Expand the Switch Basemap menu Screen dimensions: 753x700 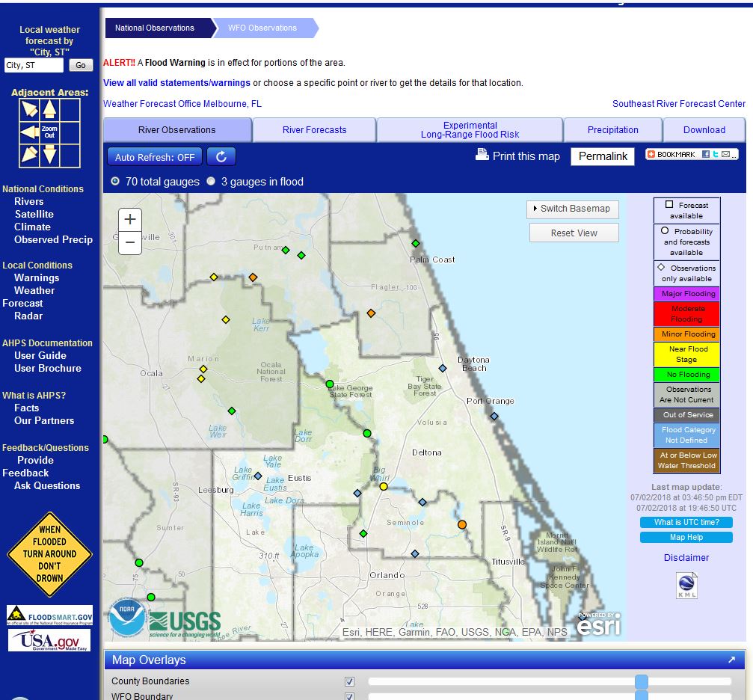pyautogui.click(x=573, y=209)
